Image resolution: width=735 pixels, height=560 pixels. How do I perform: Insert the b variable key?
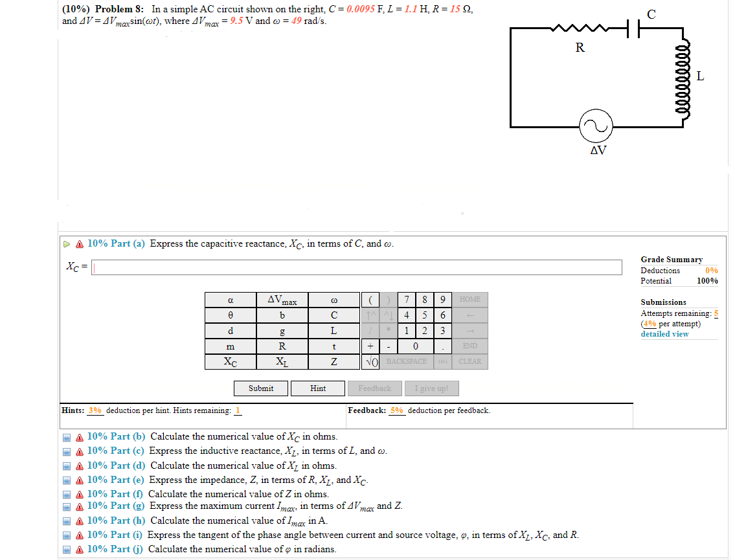click(282, 315)
